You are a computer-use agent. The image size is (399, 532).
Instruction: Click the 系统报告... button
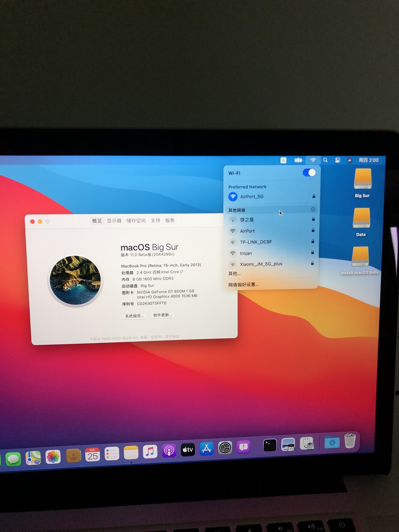coord(135,316)
